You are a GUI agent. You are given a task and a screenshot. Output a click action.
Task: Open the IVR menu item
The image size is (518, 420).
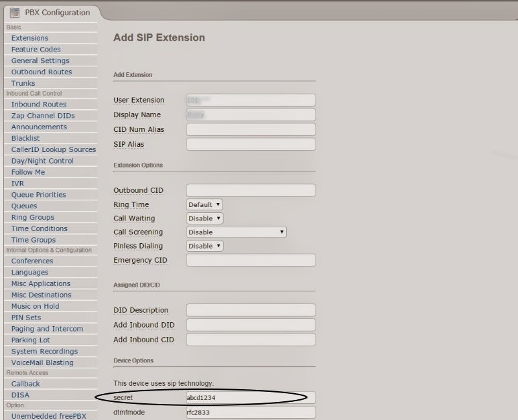[17, 184]
